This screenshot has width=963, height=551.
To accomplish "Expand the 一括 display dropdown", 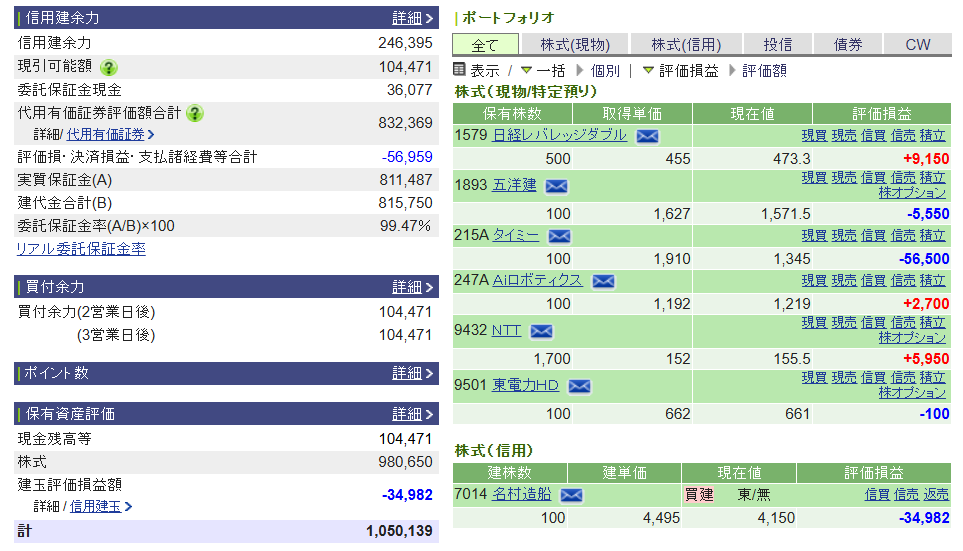I will (543, 71).
